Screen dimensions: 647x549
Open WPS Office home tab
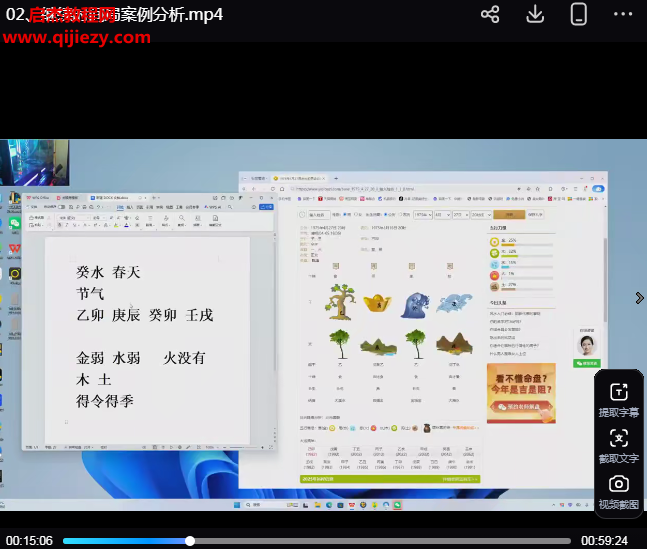pyautogui.click(x=38, y=198)
